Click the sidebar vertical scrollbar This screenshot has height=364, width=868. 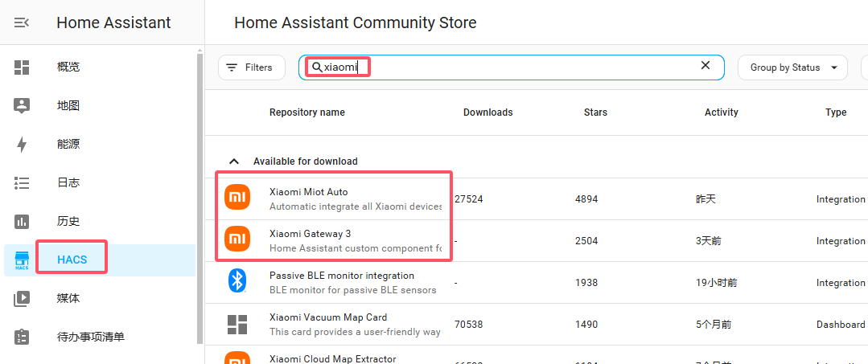pyautogui.click(x=200, y=193)
